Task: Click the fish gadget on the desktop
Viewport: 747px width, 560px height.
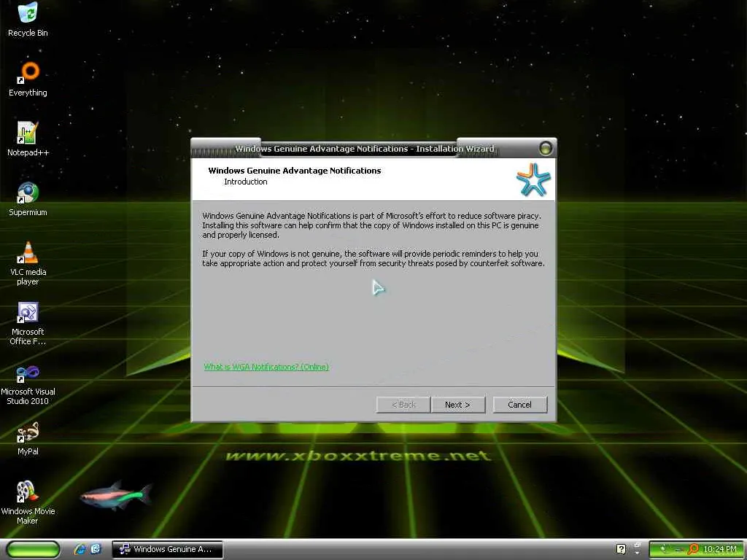Action: pyautogui.click(x=115, y=495)
